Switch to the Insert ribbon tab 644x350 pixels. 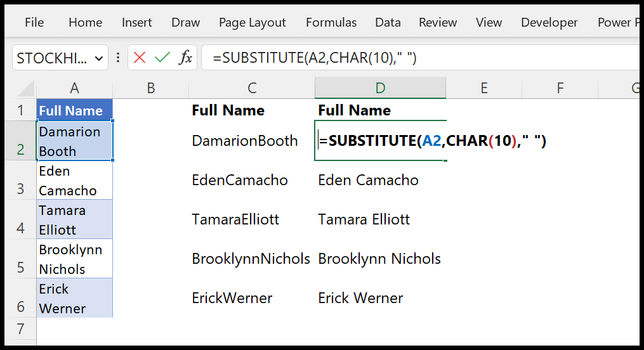tap(137, 23)
